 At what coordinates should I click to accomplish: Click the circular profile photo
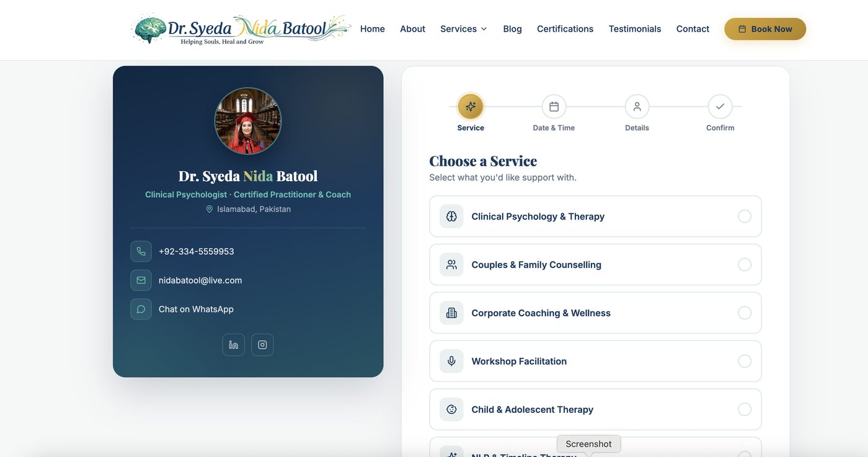(248, 121)
